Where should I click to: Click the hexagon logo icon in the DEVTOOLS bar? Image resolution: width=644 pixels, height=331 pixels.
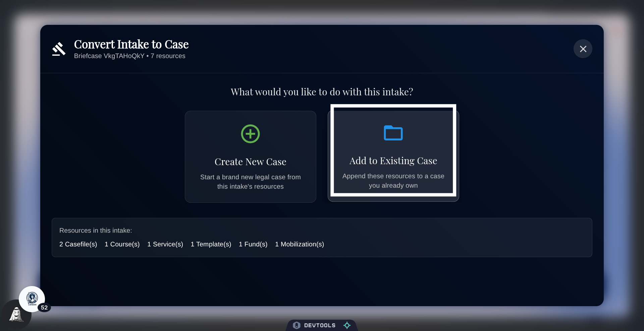(x=297, y=325)
